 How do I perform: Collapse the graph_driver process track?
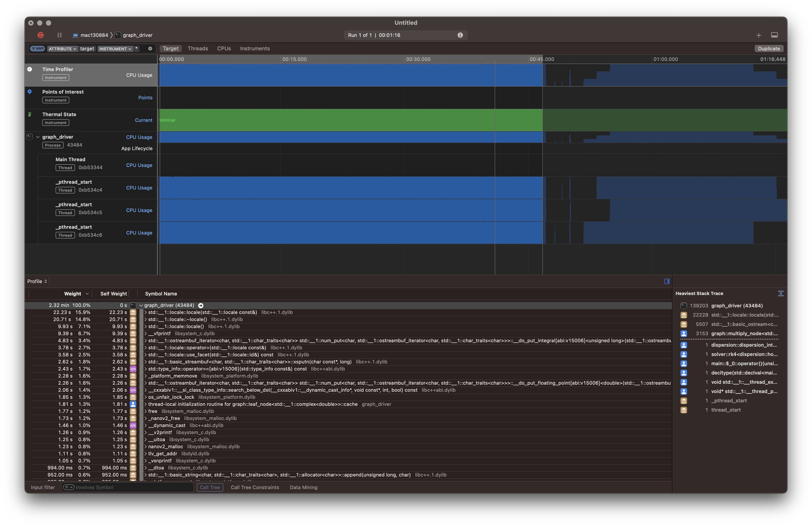coord(38,137)
